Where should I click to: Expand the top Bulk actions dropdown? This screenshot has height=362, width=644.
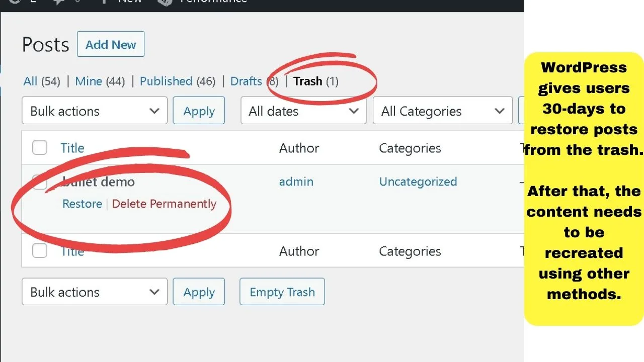(95, 111)
